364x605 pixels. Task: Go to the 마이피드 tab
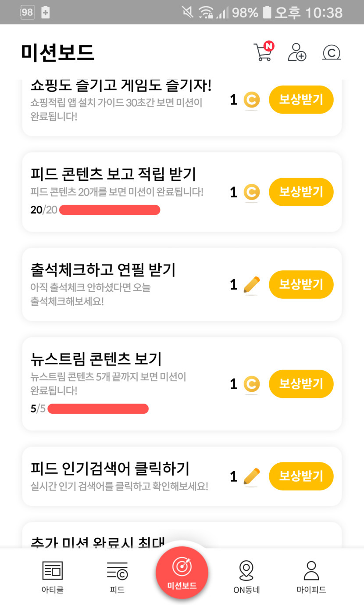(311, 576)
